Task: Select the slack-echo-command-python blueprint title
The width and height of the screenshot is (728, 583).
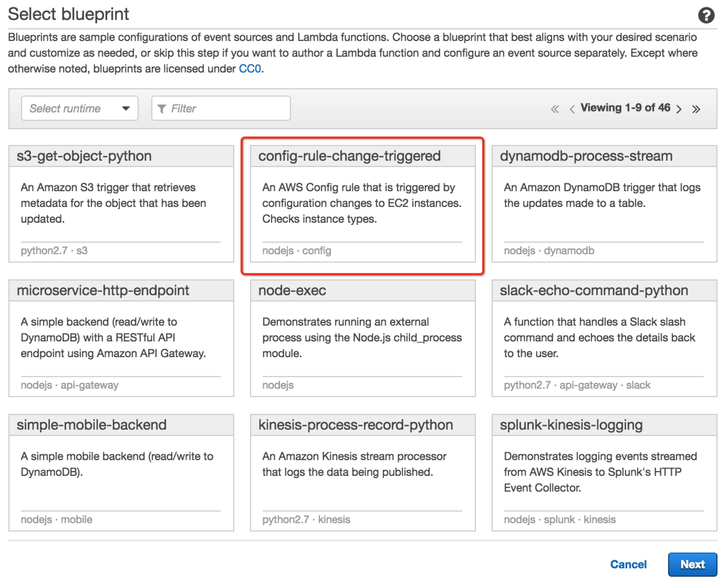Action: coord(594,291)
